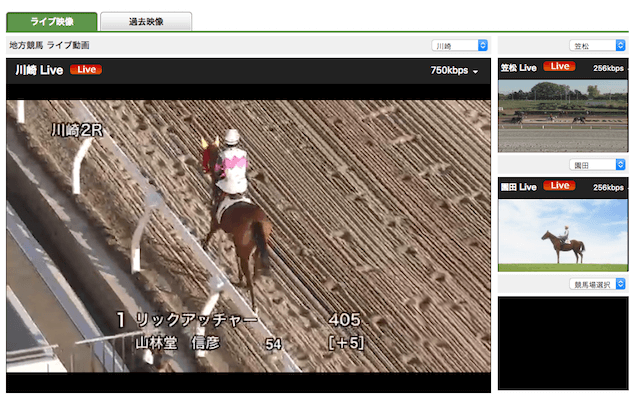The image size is (640, 399).
Task: Click the Live badge on 園田 stream
Action: [x=559, y=186]
